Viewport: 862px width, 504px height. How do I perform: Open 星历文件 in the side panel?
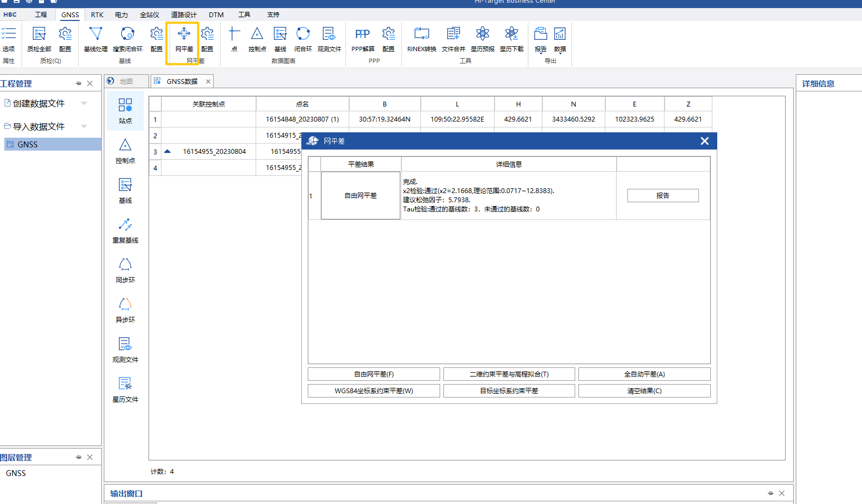click(125, 390)
